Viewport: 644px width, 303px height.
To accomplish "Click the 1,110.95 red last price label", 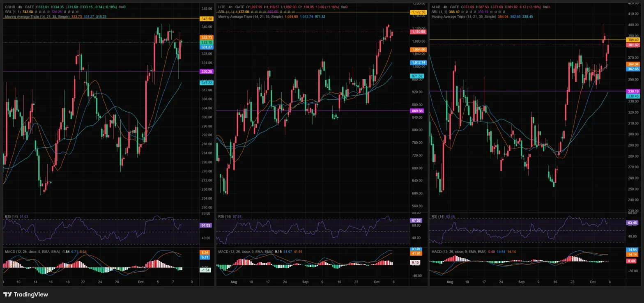I will pyautogui.click(x=418, y=32).
